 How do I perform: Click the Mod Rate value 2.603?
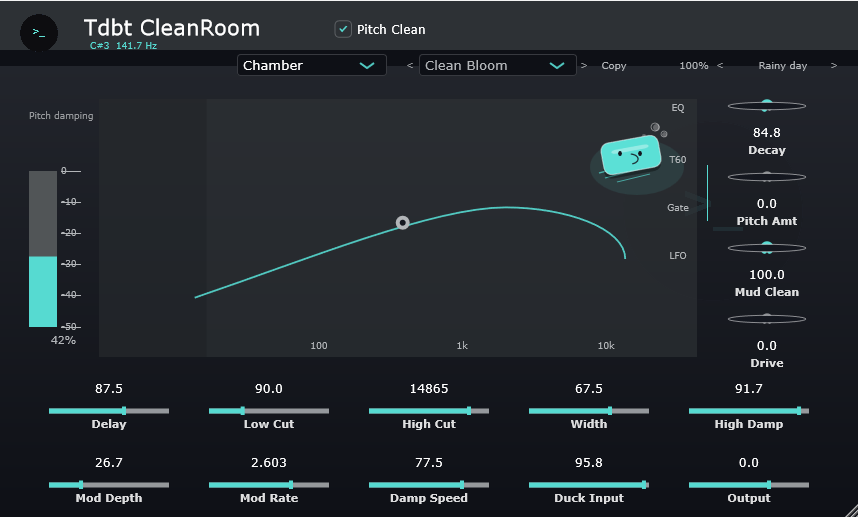pos(269,463)
